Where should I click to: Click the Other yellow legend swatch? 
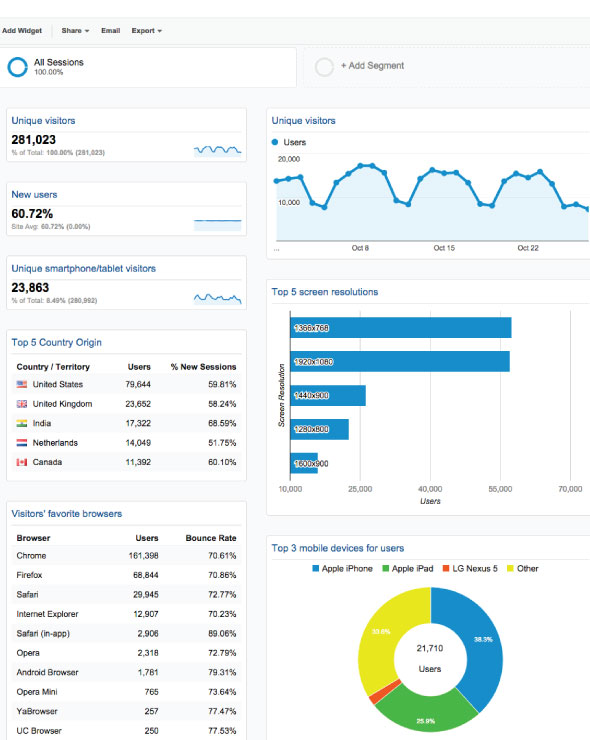[x=510, y=568]
